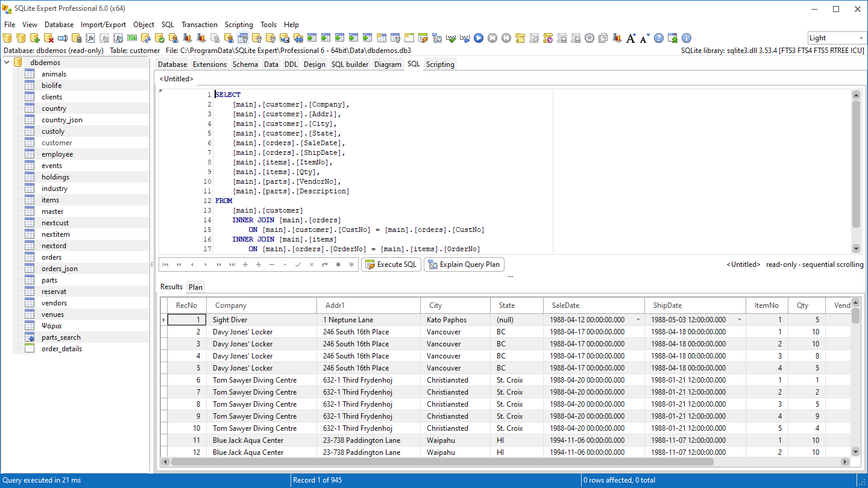Open help with the question mark icon
This screenshot has height=488, width=868.
click(x=659, y=38)
